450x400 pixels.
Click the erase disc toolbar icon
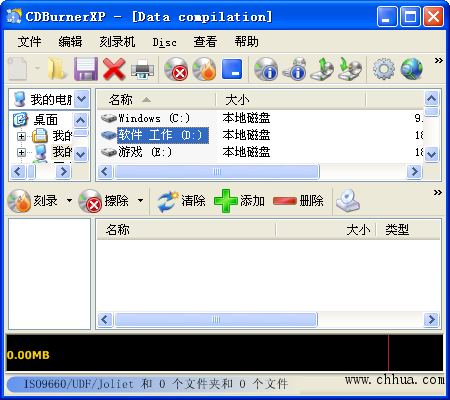176,69
